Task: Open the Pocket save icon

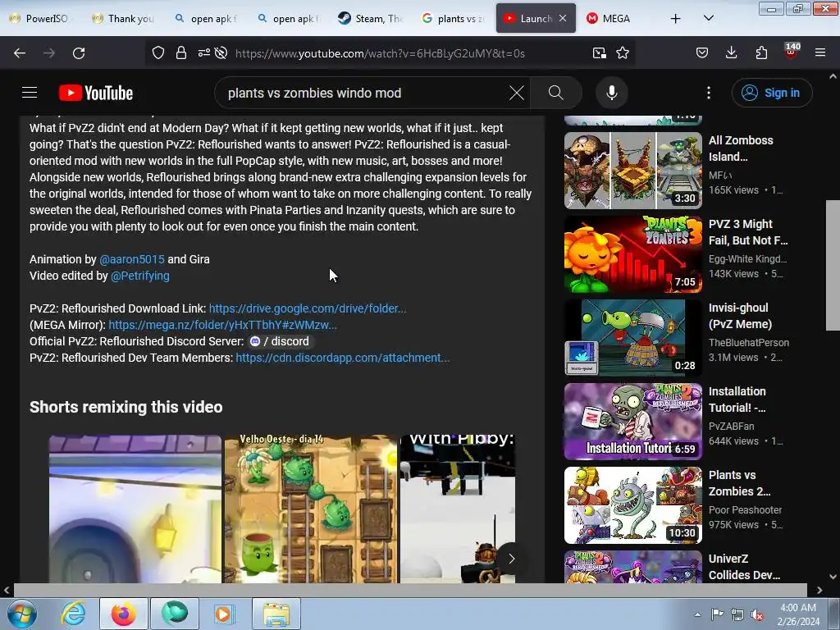Action: coord(702,53)
